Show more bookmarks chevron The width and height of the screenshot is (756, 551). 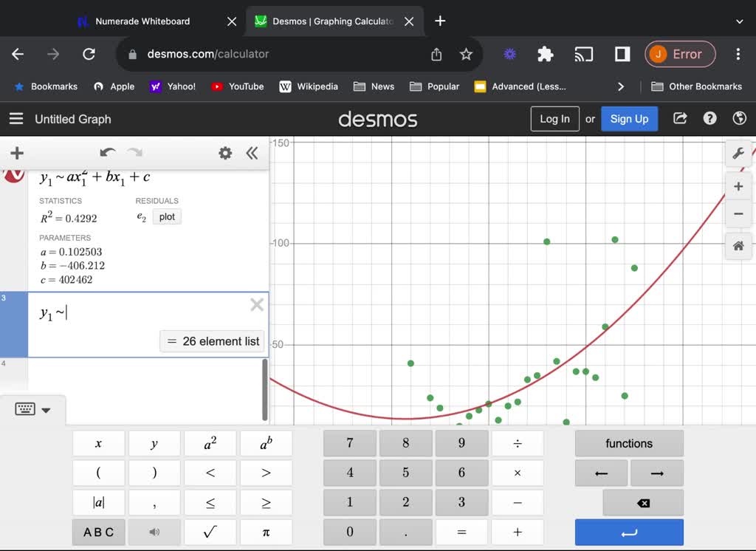[x=620, y=86]
